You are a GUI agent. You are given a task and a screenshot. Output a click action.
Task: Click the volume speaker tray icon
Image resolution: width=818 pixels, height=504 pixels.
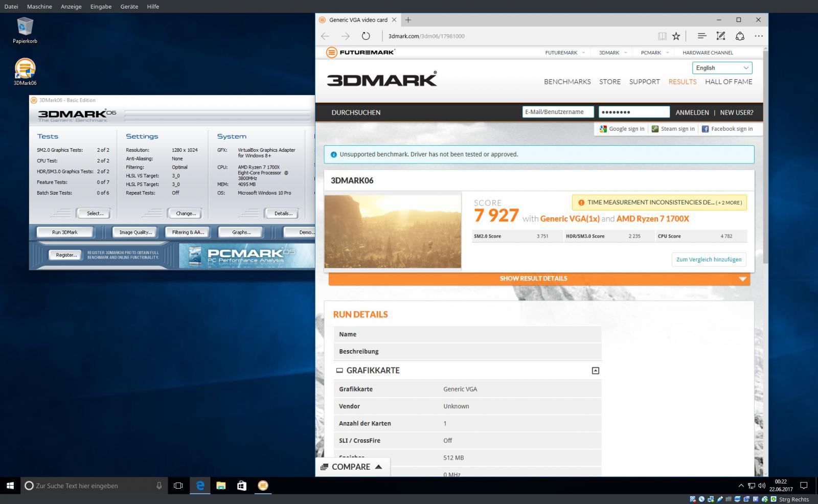[762, 486]
